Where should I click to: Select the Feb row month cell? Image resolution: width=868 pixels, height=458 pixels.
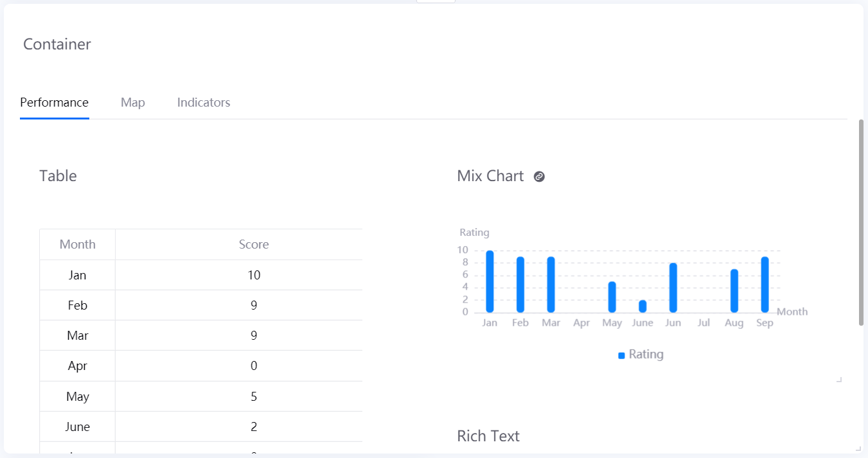(77, 305)
